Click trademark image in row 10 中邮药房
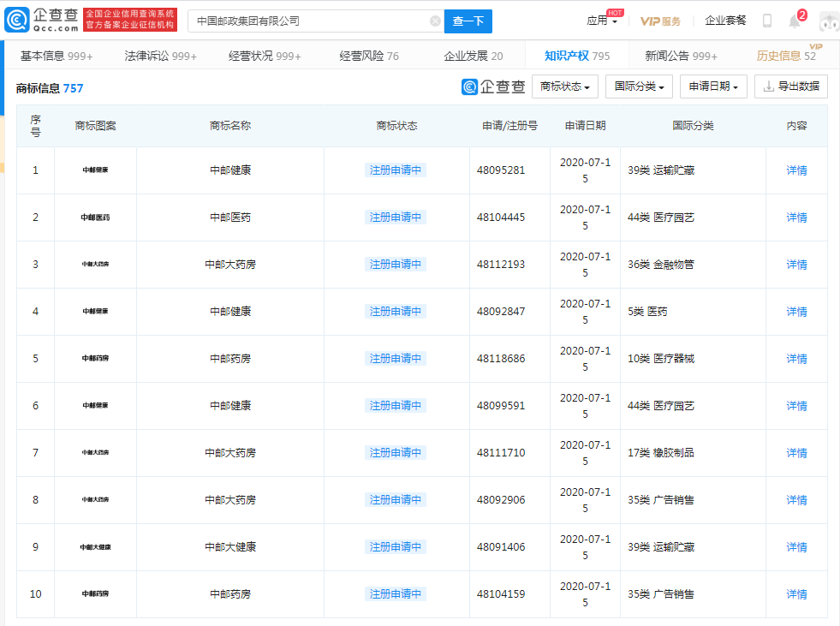The width and height of the screenshot is (840, 626). pos(95,593)
